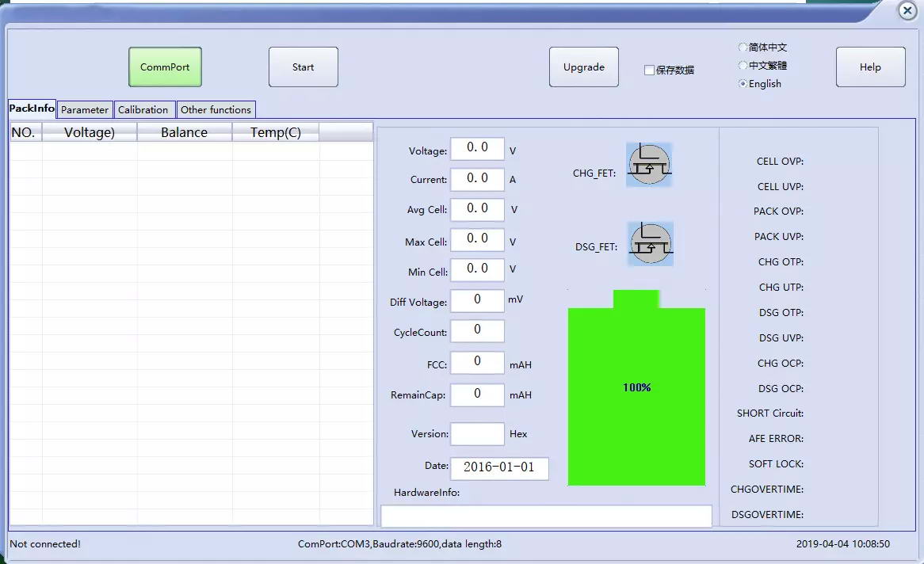Viewport: 924px width, 564px height.
Task: Click the Min Cell value field
Action: click(477, 269)
